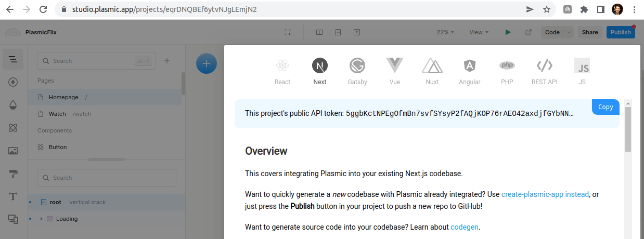Image resolution: width=644 pixels, height=239 pixels.
Task: Open the responsive screens icon
Action: 13,219
